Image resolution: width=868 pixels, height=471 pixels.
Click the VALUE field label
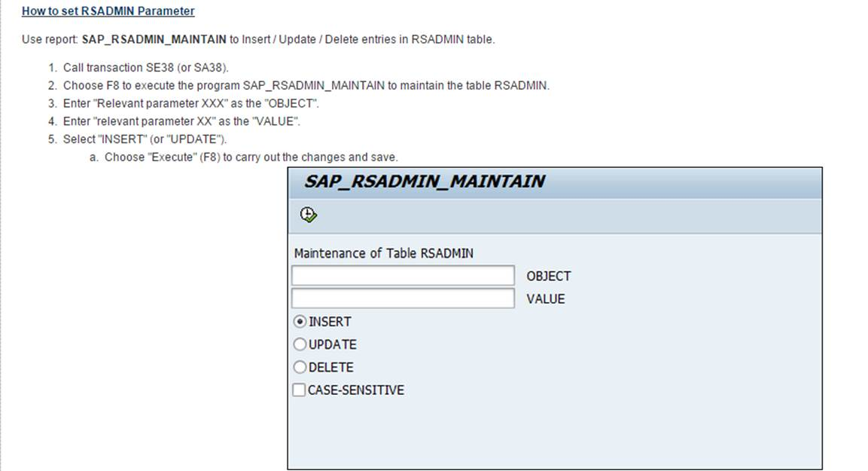(547, 298)
